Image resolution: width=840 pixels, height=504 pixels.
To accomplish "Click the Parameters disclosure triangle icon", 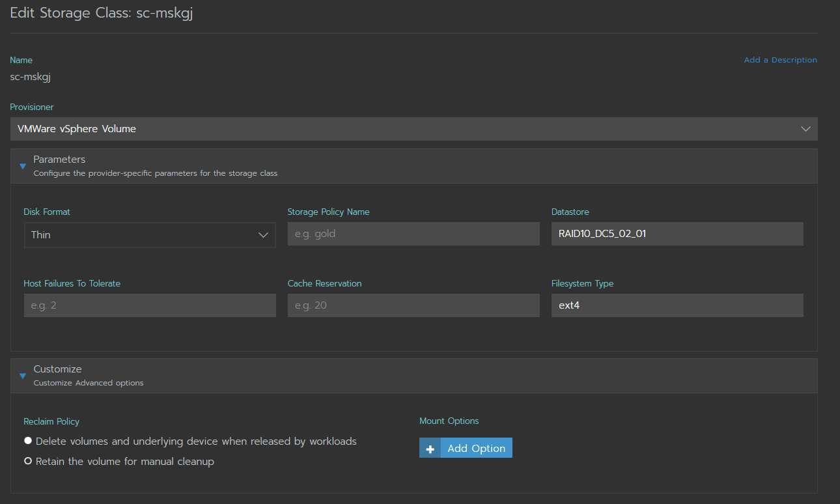I will 23,167.
